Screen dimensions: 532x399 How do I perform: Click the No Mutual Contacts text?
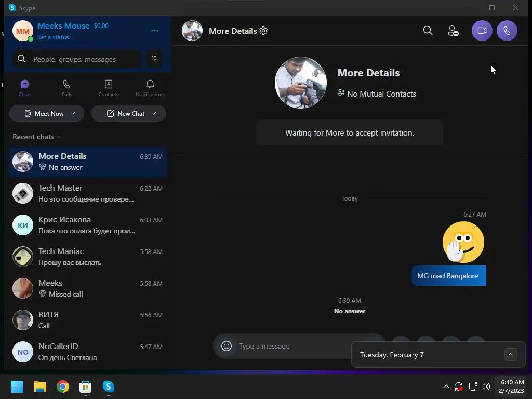381,94
